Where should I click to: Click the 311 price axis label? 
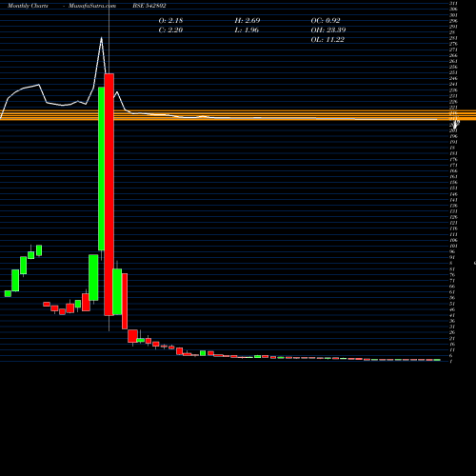pyautogui.click(x=453, y=3)
